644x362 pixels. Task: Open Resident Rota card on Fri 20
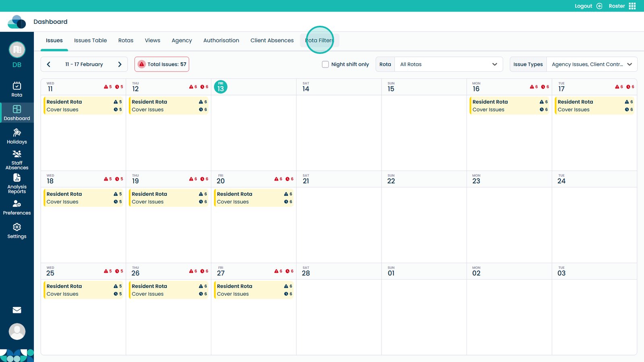[254, 197]
